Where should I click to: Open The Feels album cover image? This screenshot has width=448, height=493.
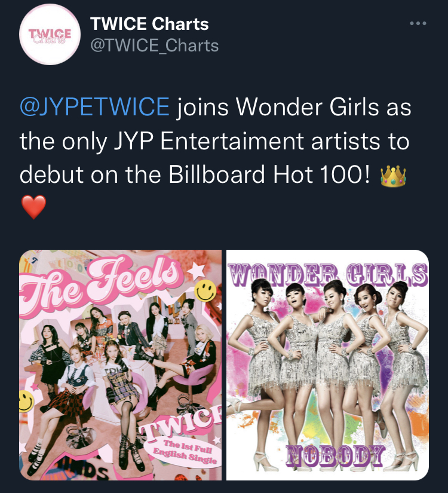(121, 365)
